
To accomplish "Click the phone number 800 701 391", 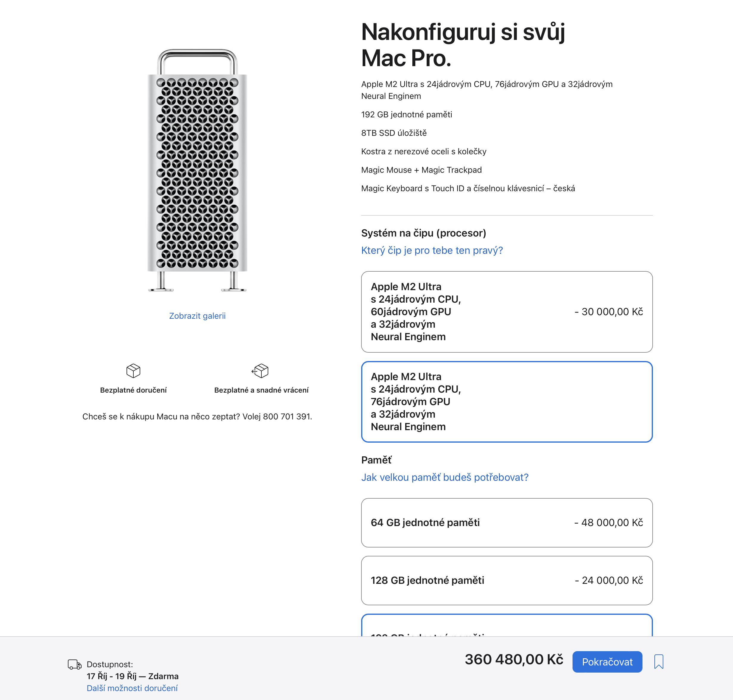I will pos(288,416).
